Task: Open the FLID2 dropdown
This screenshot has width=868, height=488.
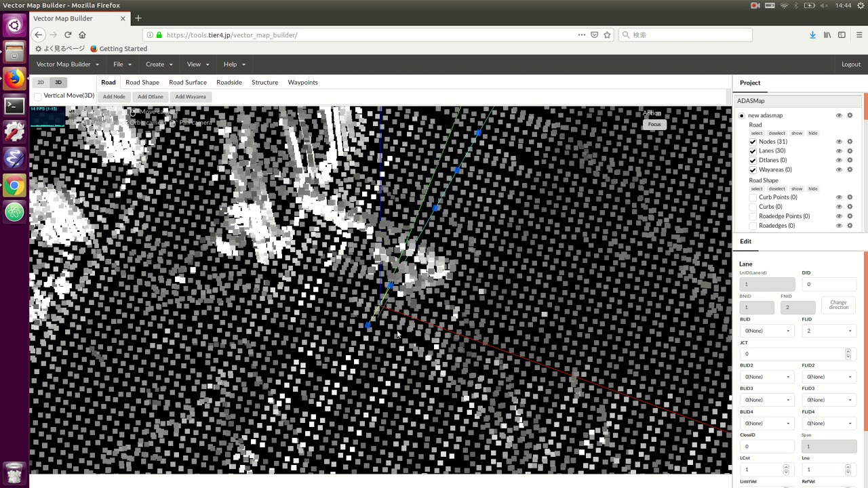Action: pyautogui.click(x=829, y=377)
